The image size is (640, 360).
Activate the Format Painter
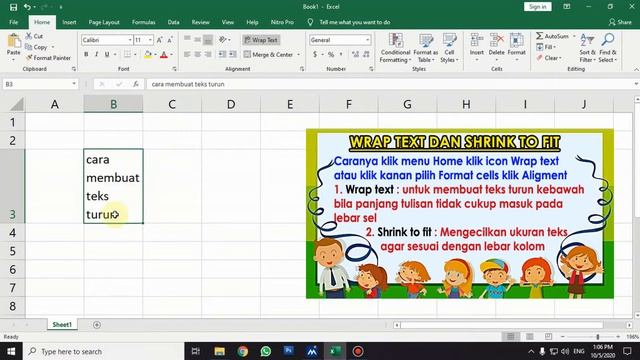pos(48,58)
